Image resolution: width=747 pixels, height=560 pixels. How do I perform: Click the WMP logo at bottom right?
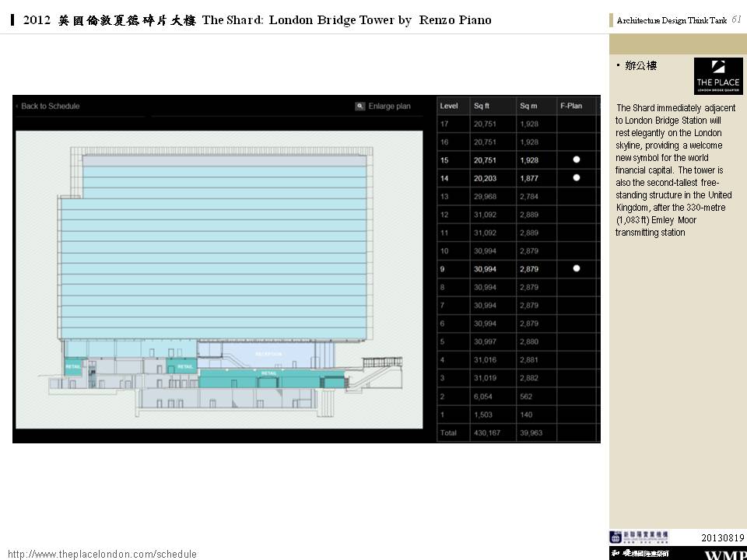point(724,555)
